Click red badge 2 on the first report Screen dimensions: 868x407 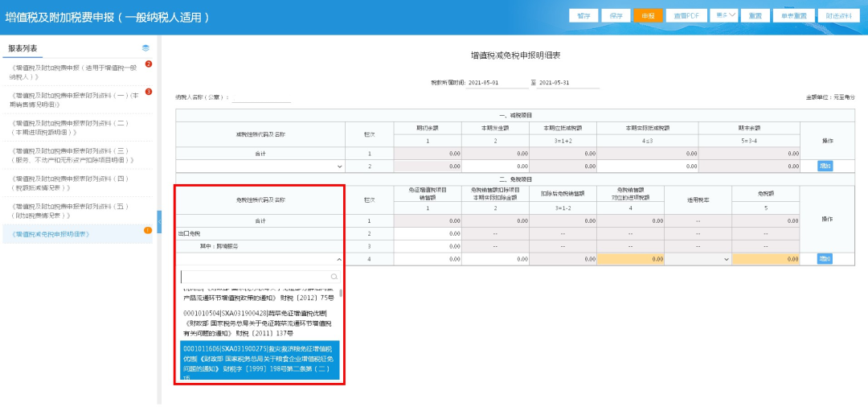(x=149, y=64)
